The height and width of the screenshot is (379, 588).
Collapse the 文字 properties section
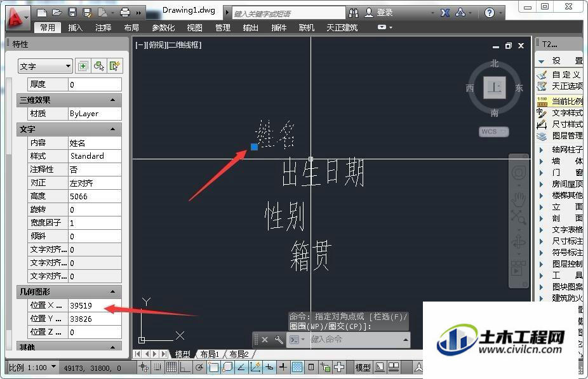[112, 130]
